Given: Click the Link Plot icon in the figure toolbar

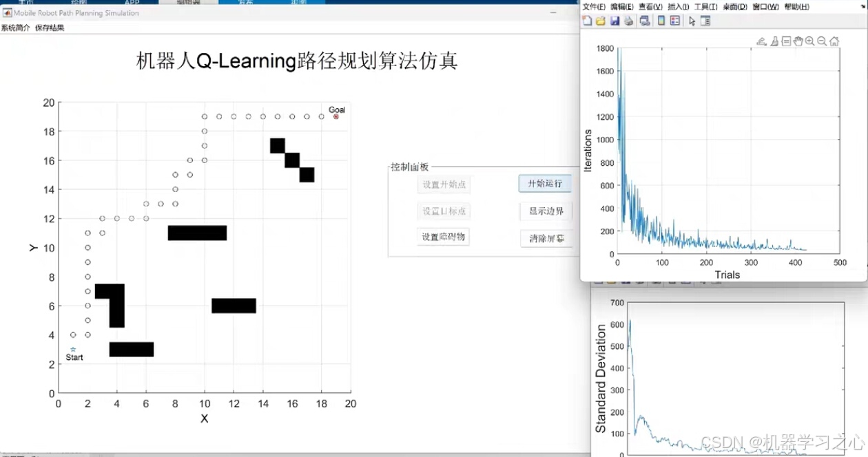Looking at the screenshot, I should [x=645, y=21].
